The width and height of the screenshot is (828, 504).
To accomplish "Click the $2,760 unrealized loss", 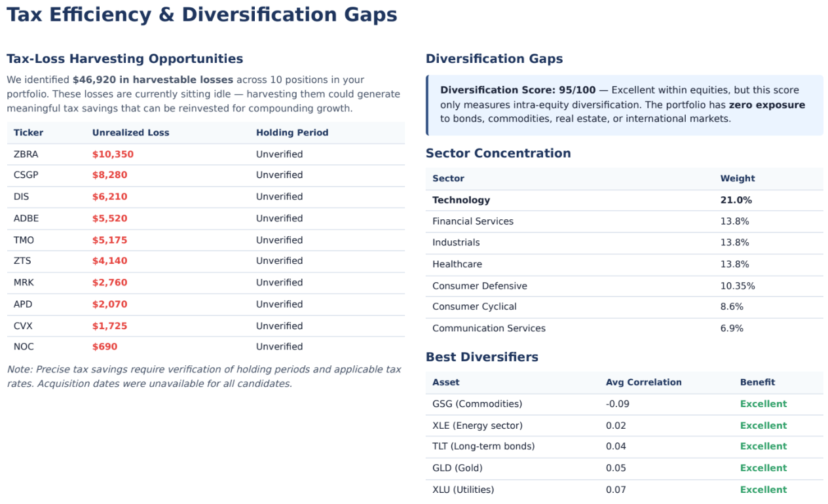I will [x=110, y=283].
